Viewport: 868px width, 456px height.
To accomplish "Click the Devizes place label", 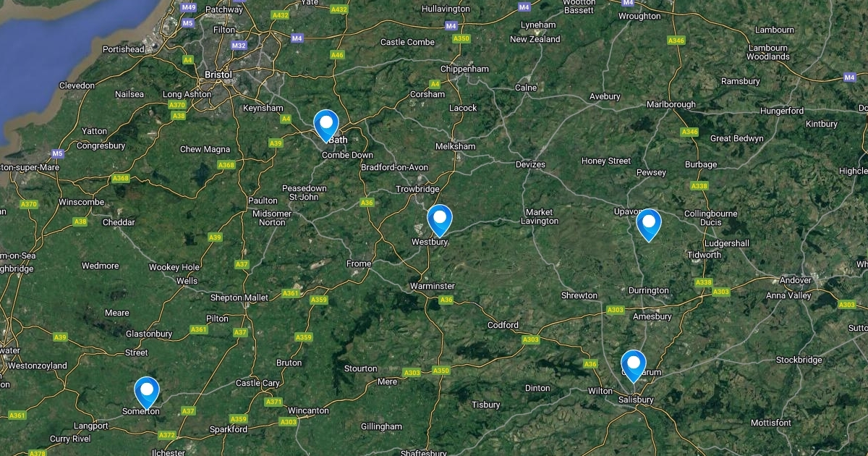I will point(530,164).
